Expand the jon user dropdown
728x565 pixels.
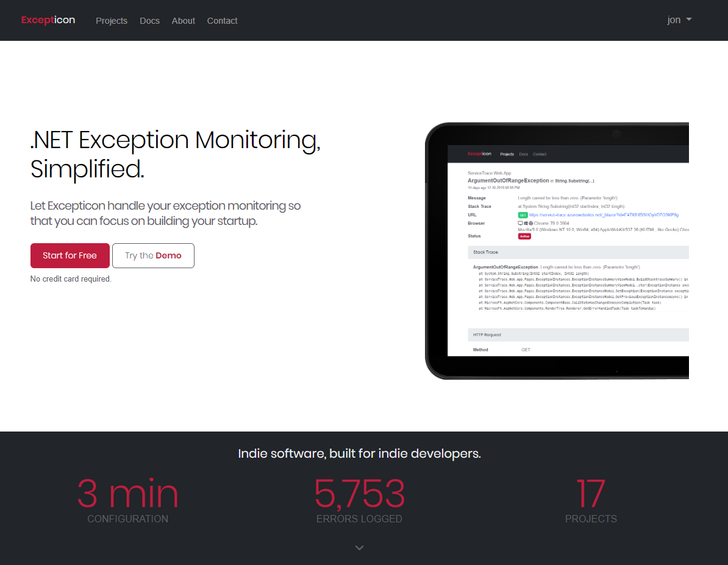(679, 20)
